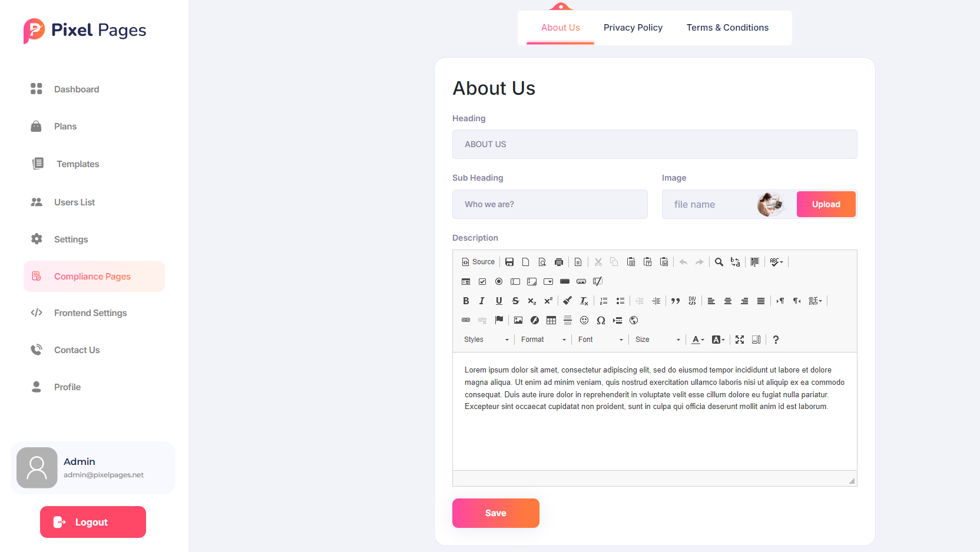980x552 pixels.
Task: Insert an IFrame with the globe icon
Action: (634, 320)
